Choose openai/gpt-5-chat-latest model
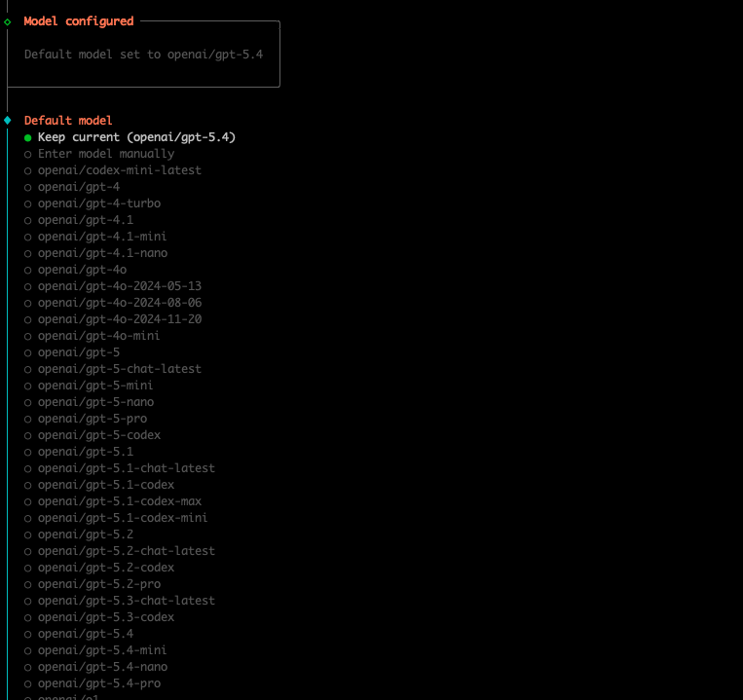The height and width of the screenshot is (700, 743). [120, 369]
